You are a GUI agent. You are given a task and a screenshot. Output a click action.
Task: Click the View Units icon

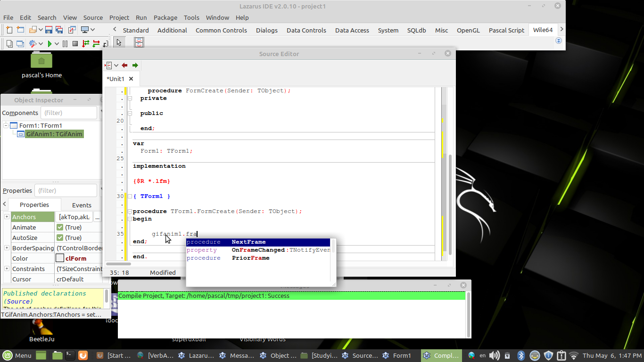pyautogui.click(x=9, y=44)
